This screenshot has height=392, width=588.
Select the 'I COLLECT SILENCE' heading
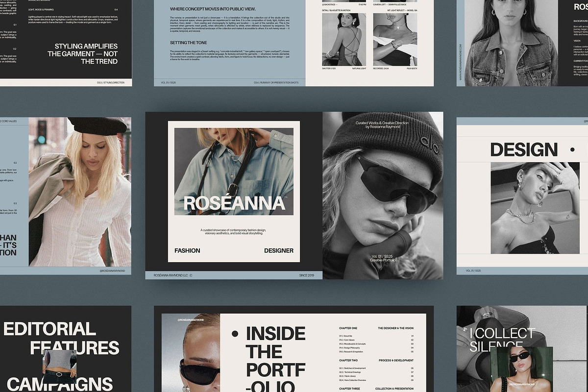pos(502,340)
